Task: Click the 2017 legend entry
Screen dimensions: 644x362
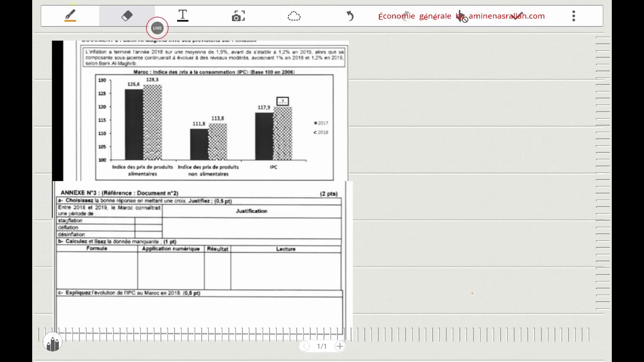Action: (x=321, y=123)
